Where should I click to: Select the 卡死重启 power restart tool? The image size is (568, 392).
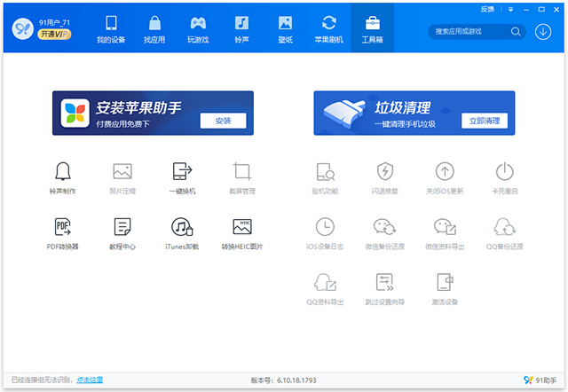click(x=505, y=177)
